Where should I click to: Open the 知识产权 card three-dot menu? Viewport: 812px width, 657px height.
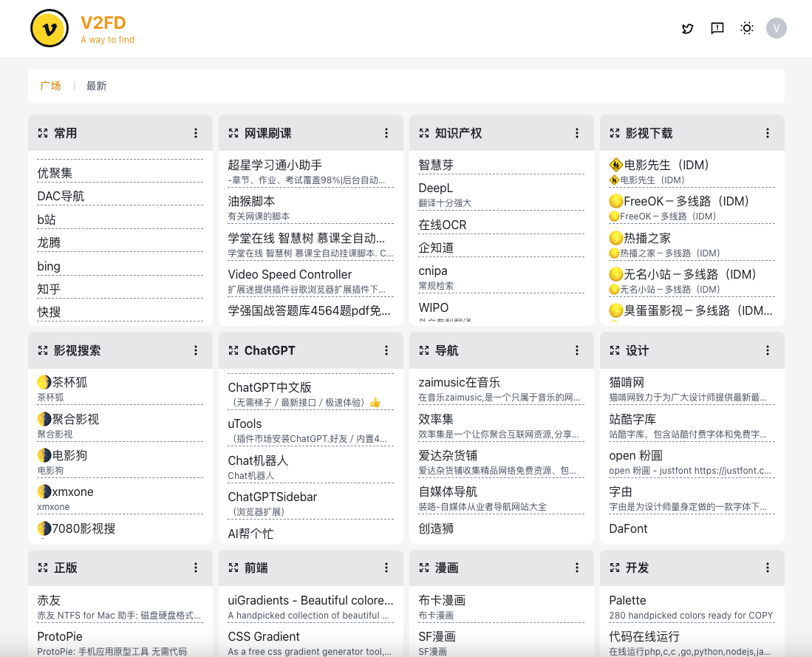pyautogui.click(x=577, y=133)
